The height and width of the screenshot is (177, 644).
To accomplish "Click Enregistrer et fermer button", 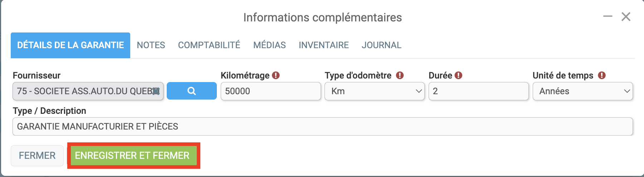I will click(132, 156).
